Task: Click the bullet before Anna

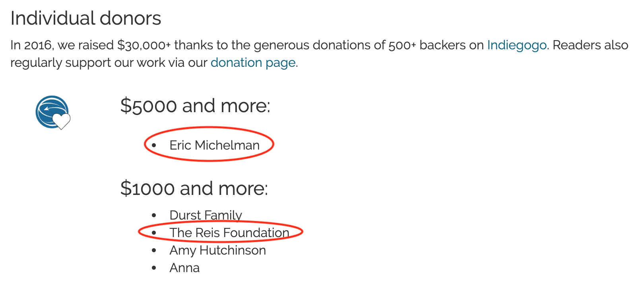Action: click(x=154, y=268)
